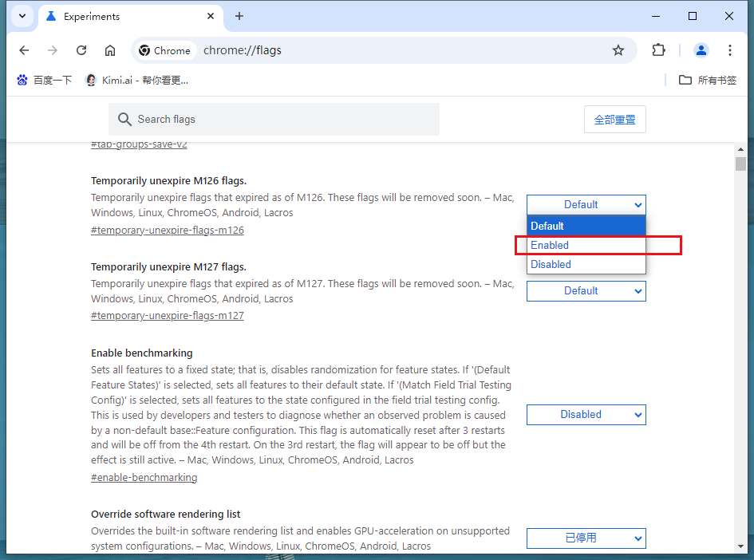Click the 全部重置 reset all button

click(614, 120)
